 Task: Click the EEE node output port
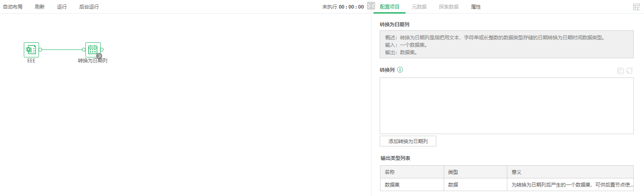tap(40, 50)
